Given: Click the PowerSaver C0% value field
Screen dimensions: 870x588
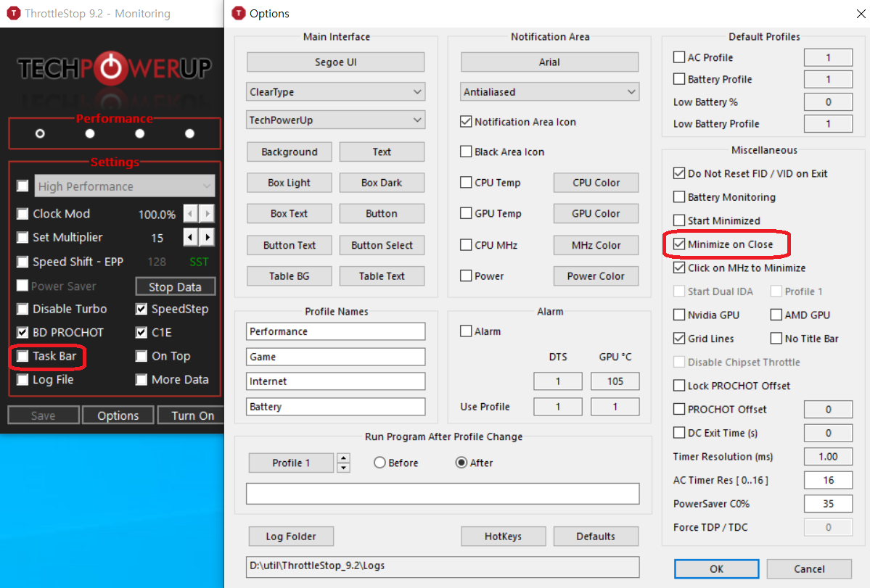Looking at the screenshot, I should click(828, 504).
